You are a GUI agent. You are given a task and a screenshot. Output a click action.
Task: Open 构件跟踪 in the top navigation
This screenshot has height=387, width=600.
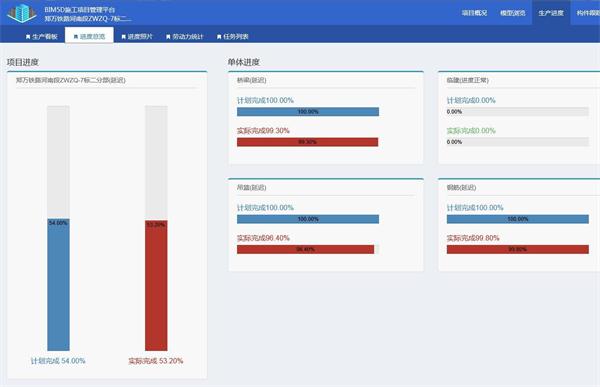tap(588, 13)
